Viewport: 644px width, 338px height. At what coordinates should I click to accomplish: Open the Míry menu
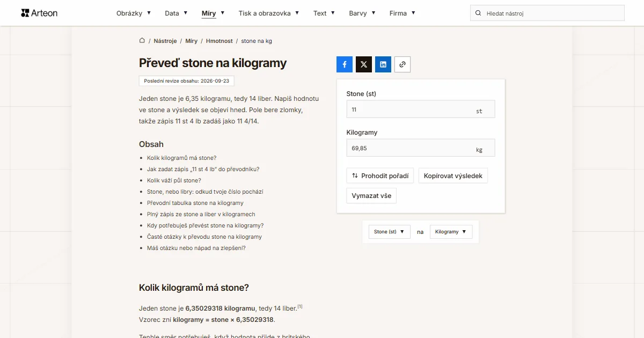[x=213, y=13]
